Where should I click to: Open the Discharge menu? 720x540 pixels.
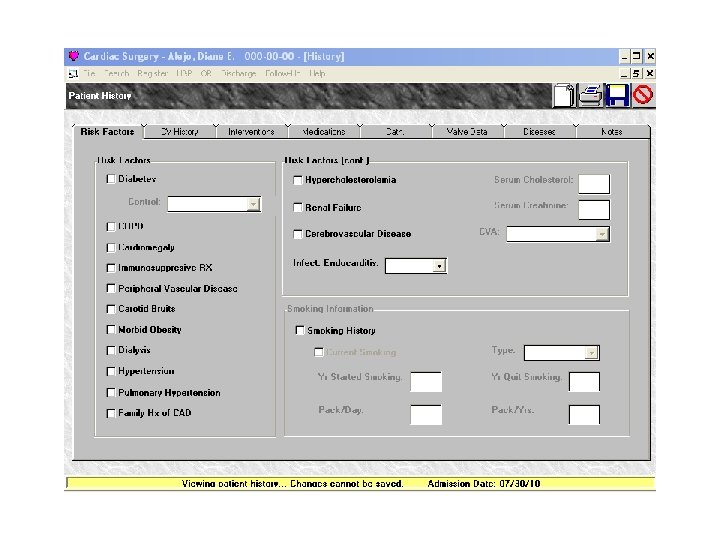pyautogui.click(x=239, y=73)
